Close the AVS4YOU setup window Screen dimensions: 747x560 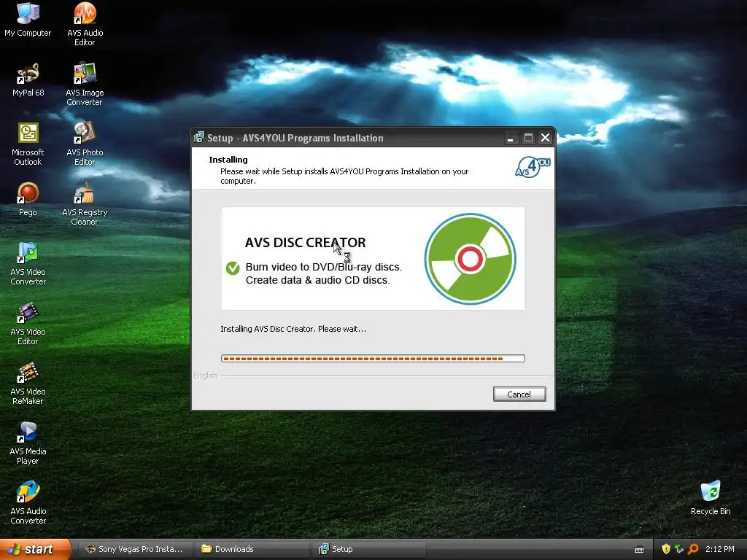546,138
